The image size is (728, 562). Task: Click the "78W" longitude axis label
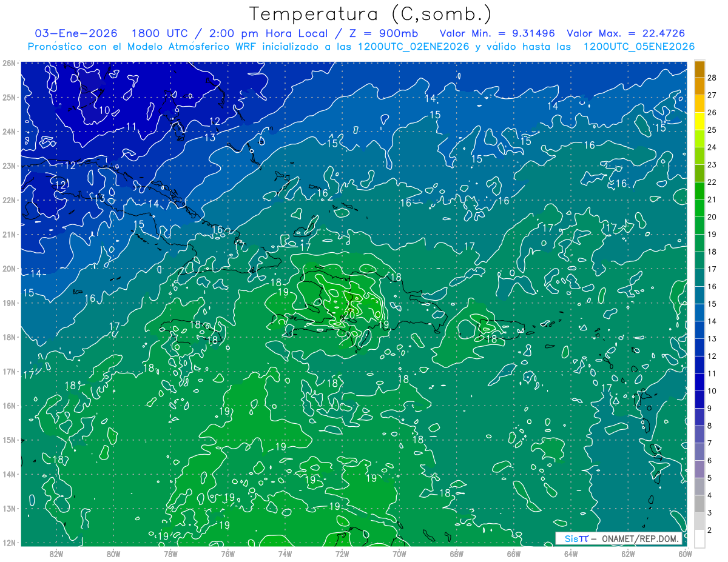pyautogui.click(x=170, y=554)
